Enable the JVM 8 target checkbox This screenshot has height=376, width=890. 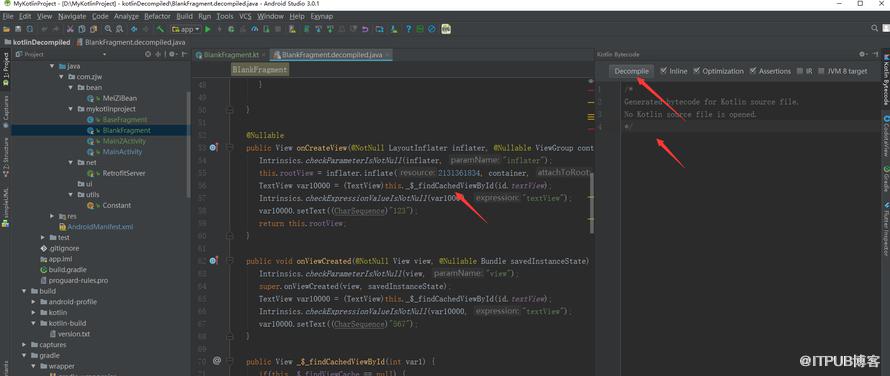(821, 71)
